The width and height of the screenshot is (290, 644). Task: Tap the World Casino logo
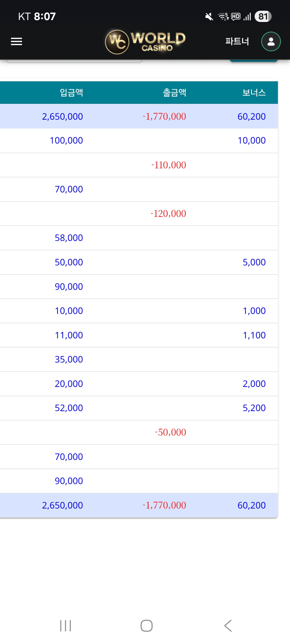[x=145, y=42]
